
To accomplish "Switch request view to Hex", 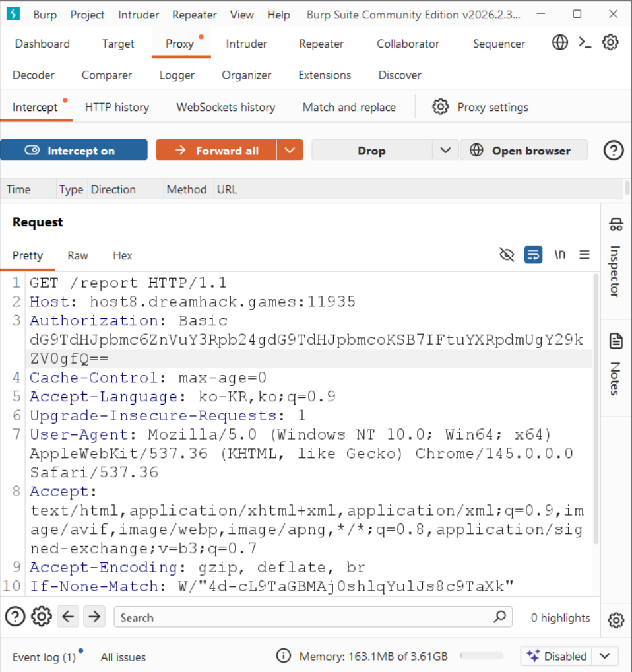I will (123, 255).
